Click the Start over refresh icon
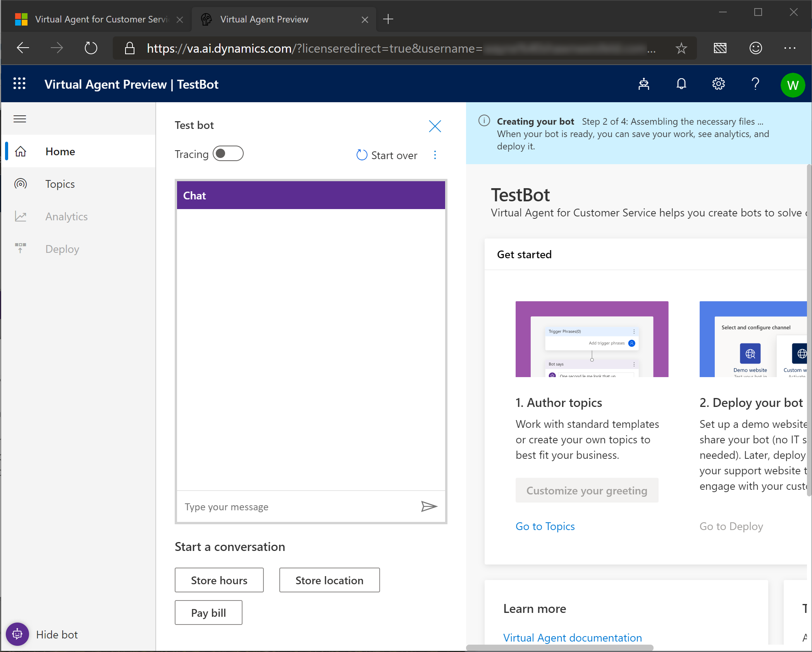Image resolution: width=812 pixels, height=652 pixels. (x=361, y=155)
